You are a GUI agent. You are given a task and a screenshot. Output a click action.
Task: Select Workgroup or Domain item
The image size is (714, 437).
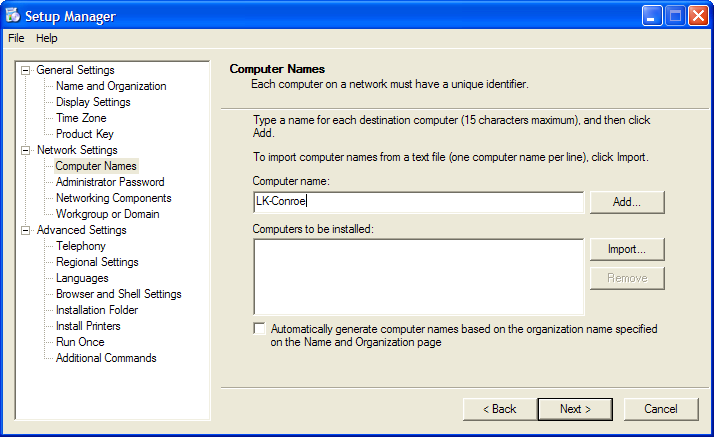[x=108, y=214]
